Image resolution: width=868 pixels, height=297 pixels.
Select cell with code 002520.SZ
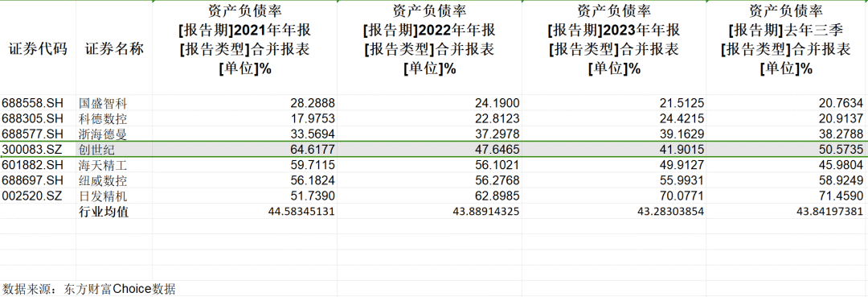point(39,196)
